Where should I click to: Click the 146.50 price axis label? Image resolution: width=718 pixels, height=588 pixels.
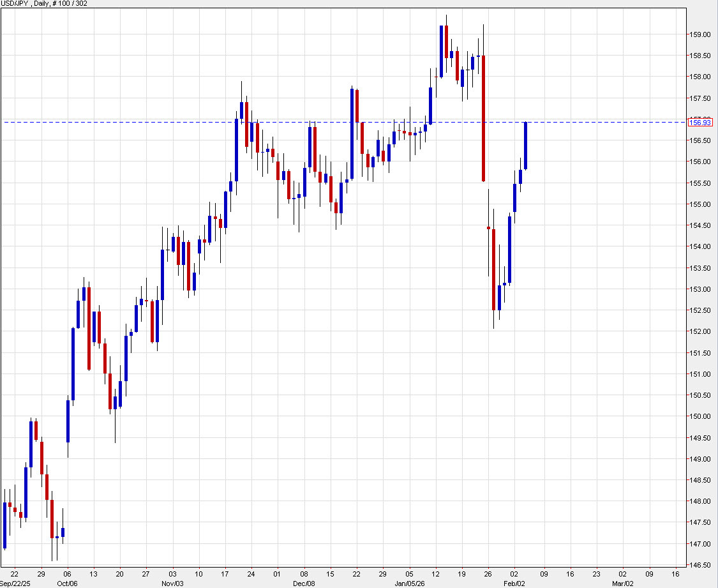point(699,565)
